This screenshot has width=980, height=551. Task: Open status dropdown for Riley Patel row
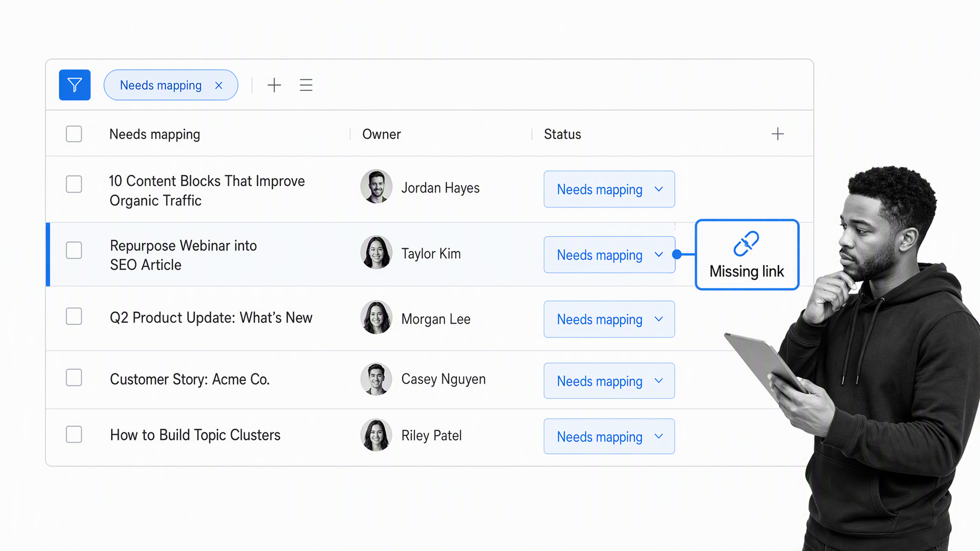pyautogui.click(x=609, y=436)
